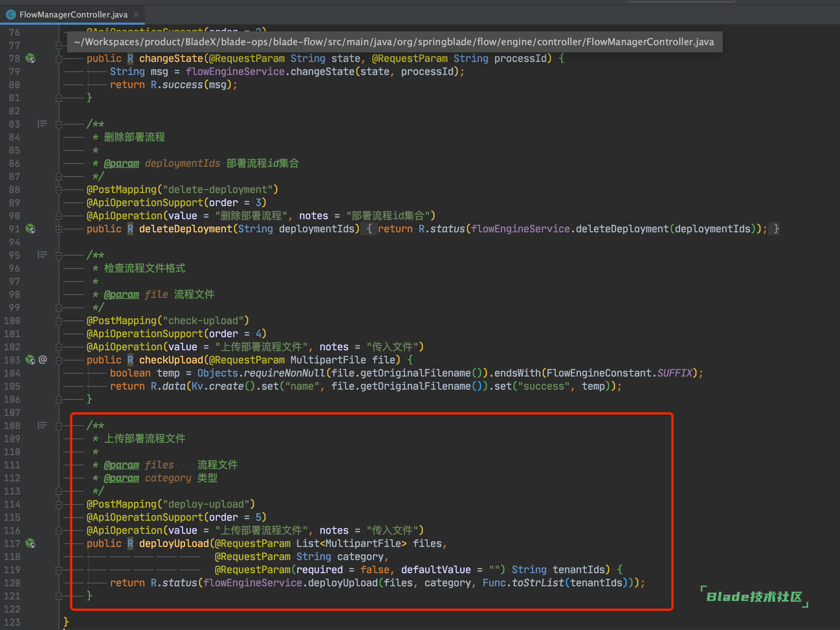840x630 pixels.
Task: Click Kv.create() call on line 105
Action: [x=223, y=386]
